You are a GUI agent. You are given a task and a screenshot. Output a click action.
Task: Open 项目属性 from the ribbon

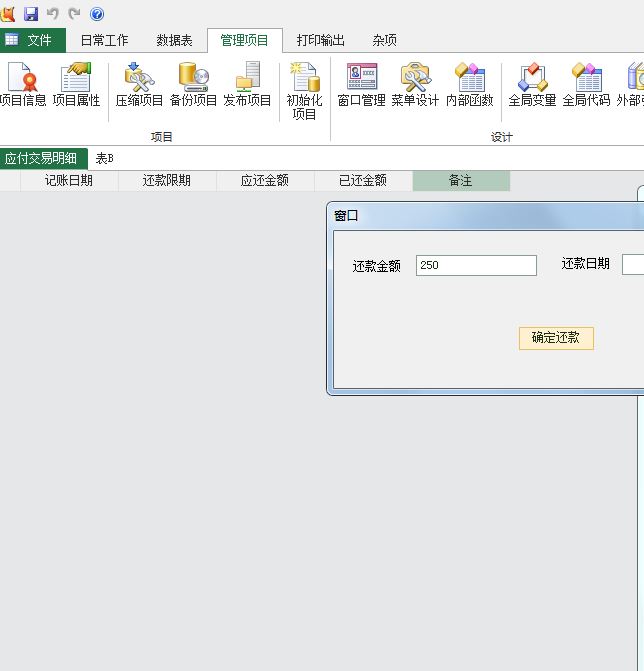point(76,79)
